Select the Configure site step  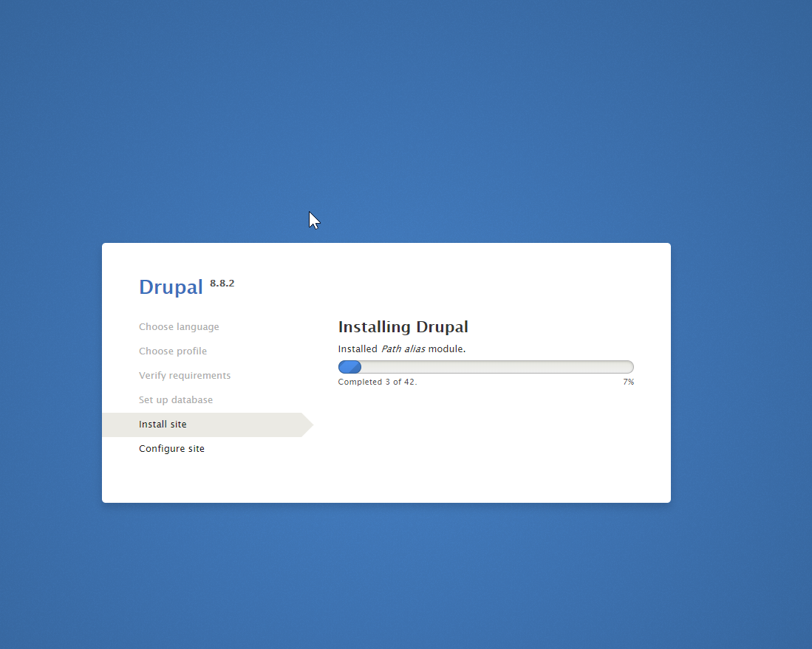tap(171, 449)
